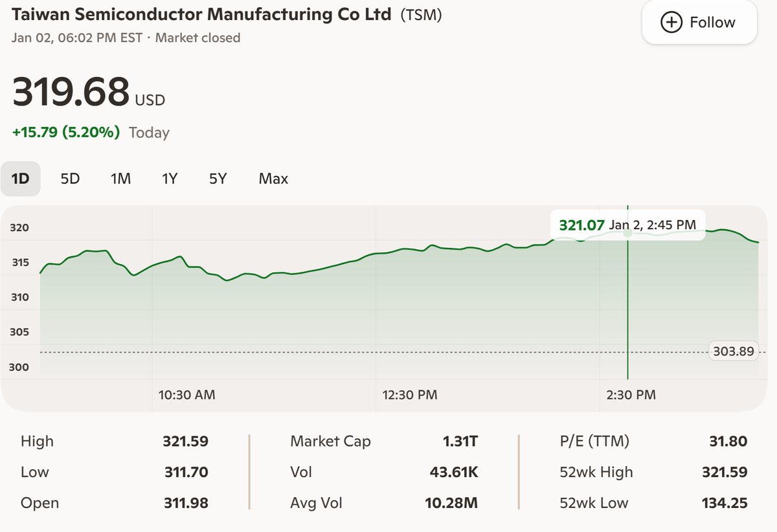Viewport: 777px width, 532px height.
Task: Click the Follow button for TSM
Action: point(699,21)
